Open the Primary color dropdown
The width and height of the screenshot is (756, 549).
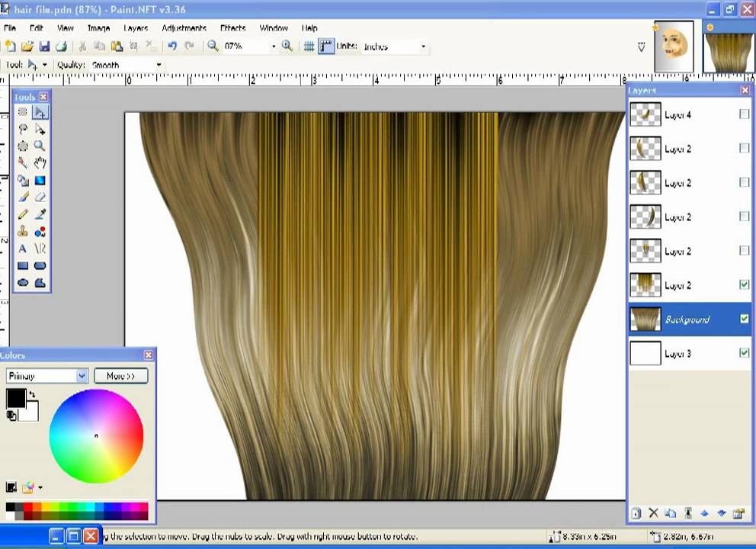pos(82,375)
